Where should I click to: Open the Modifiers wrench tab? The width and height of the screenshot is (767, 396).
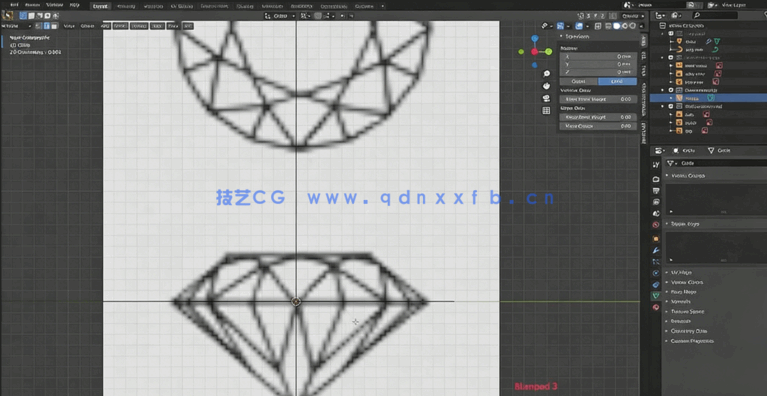pyautogui.click(x=656, y=250)
